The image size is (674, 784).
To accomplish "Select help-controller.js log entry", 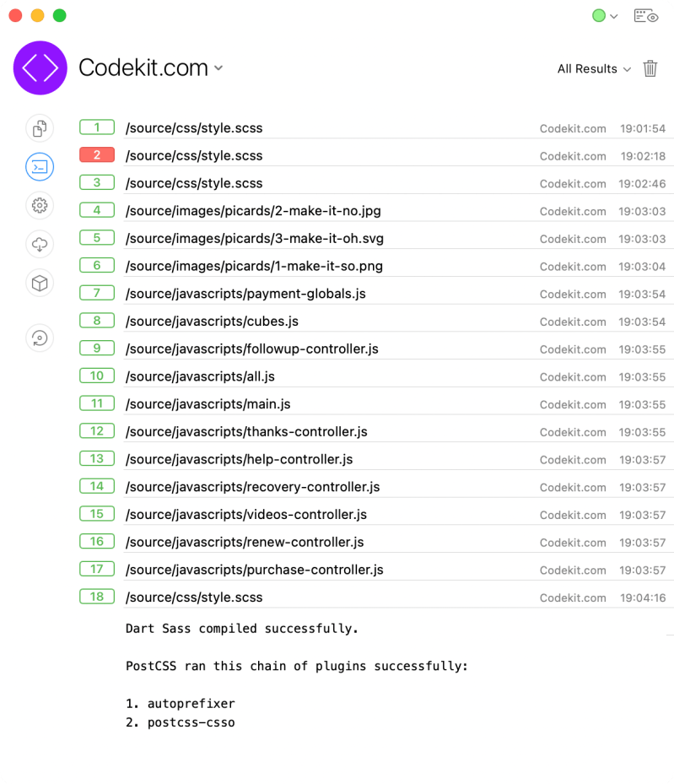I will click(x=399, y=459).
